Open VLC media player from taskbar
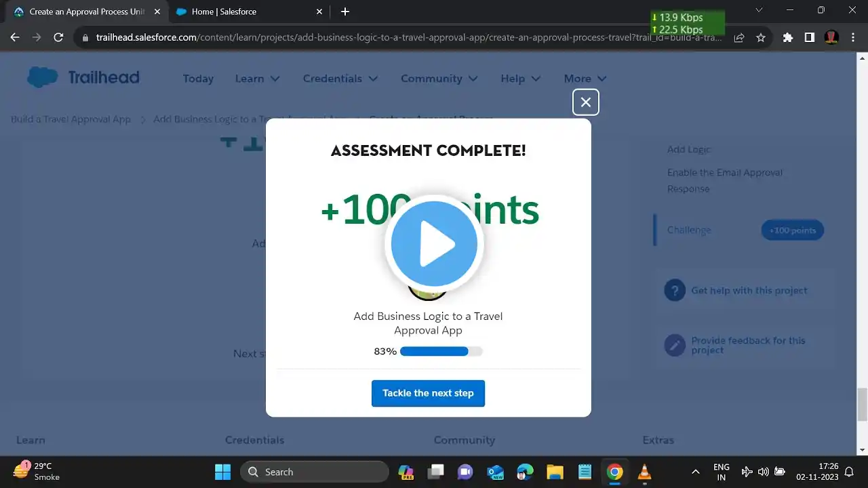The width and height of the screenshot is (868, 488). tap(644, 472)
